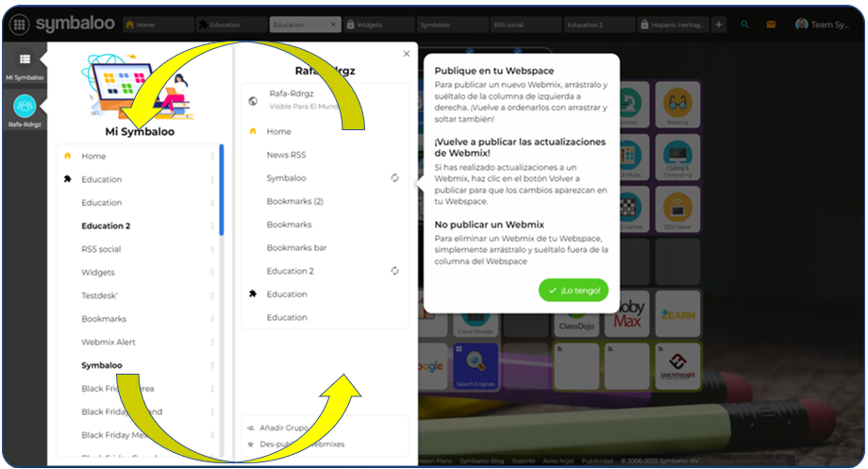Click the Mi Symbaloo panel heading
The width and height of the screenshot is (868, 469).
(x=140, y=132)
